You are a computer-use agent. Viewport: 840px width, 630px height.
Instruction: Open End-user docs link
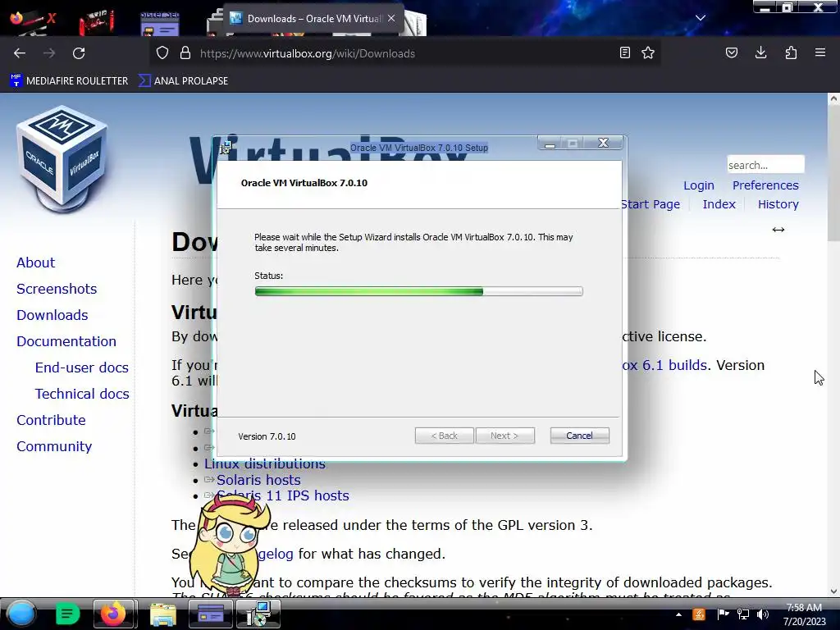click(x=82, y=367)
